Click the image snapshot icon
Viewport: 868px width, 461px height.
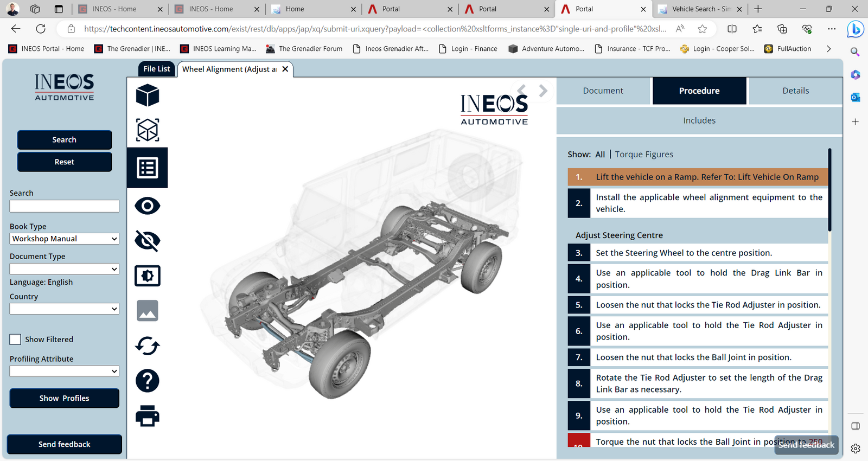click(x=148, y=311)
